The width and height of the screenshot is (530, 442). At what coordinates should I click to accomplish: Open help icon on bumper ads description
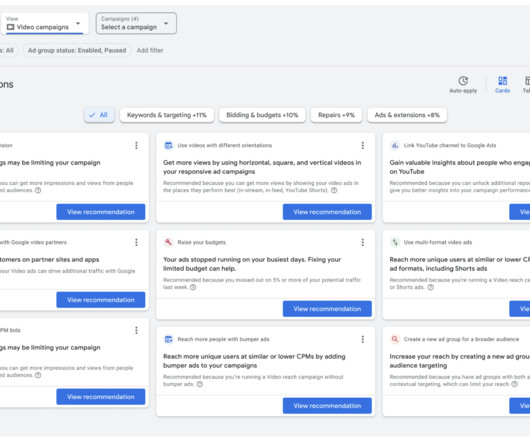tap(200, 384)
